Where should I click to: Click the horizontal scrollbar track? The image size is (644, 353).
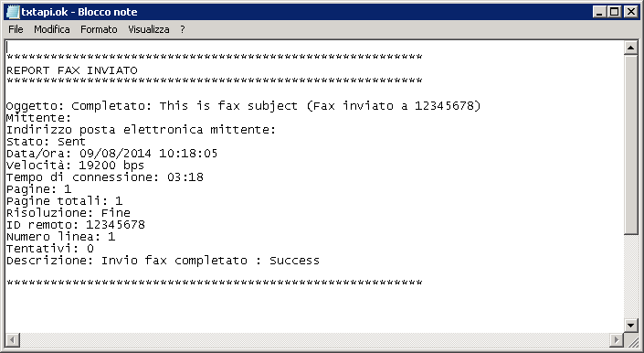314,340
